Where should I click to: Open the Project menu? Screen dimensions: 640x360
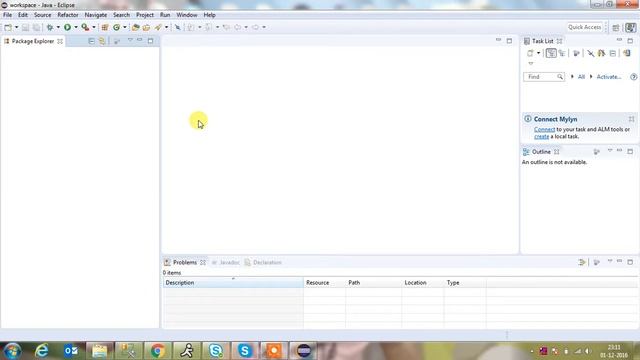145,15
